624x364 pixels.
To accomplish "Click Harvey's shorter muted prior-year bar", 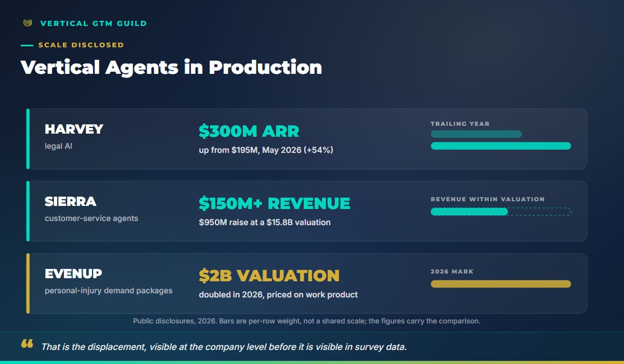I will (476, 134).
